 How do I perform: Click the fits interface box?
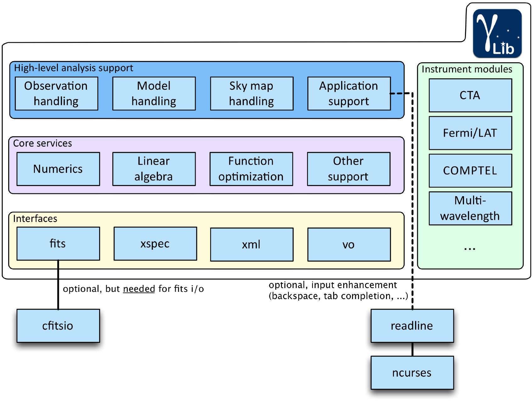[58, 244]
